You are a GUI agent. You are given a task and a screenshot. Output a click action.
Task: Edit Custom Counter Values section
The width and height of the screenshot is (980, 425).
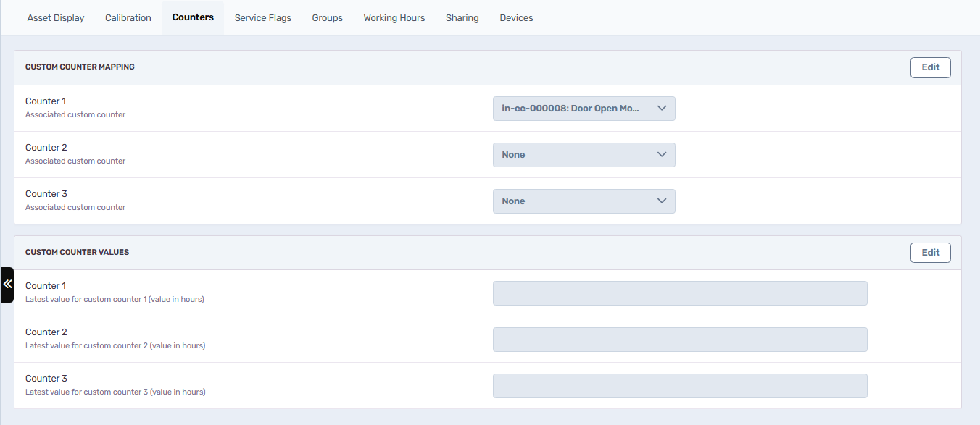[931, 253]
